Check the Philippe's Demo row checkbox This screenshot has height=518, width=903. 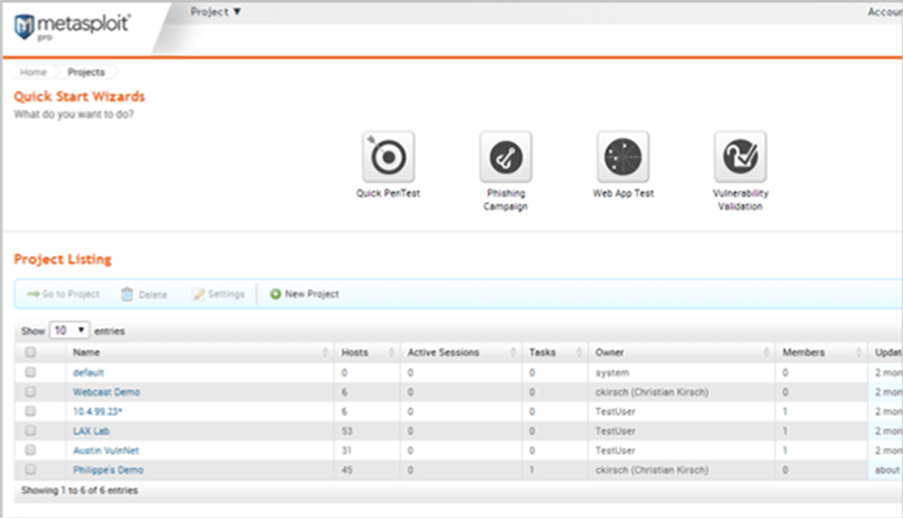[31, 470]
